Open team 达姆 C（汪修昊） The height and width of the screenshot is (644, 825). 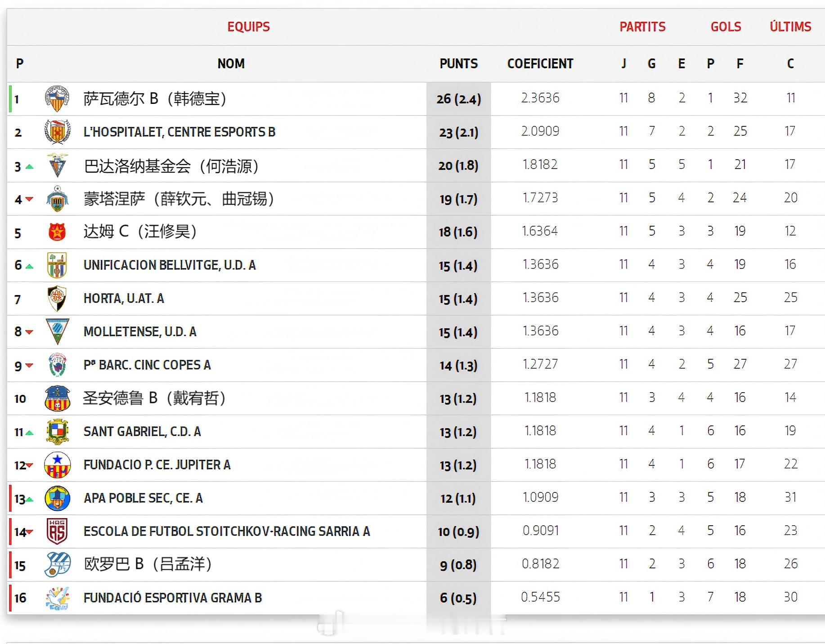coord(140,232)
